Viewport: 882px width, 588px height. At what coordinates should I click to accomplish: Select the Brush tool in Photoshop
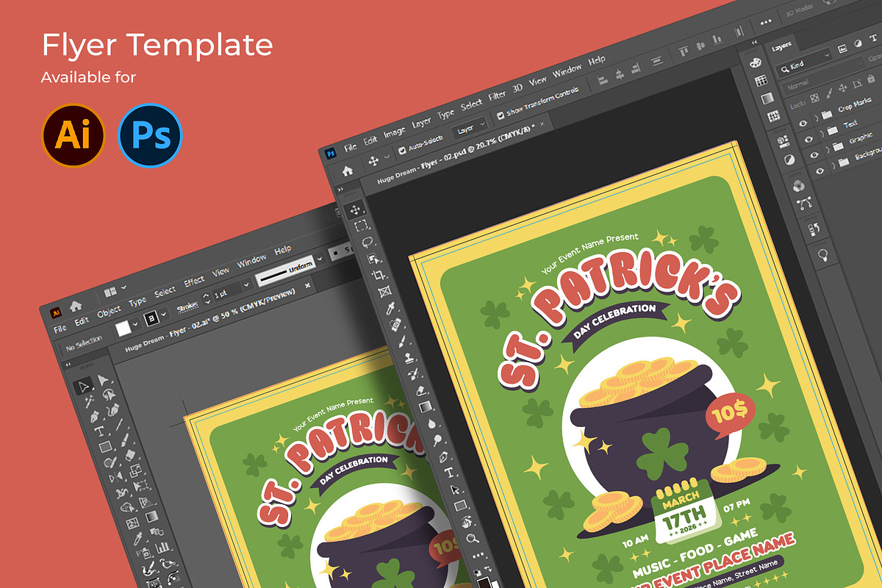tap(401, 341)
